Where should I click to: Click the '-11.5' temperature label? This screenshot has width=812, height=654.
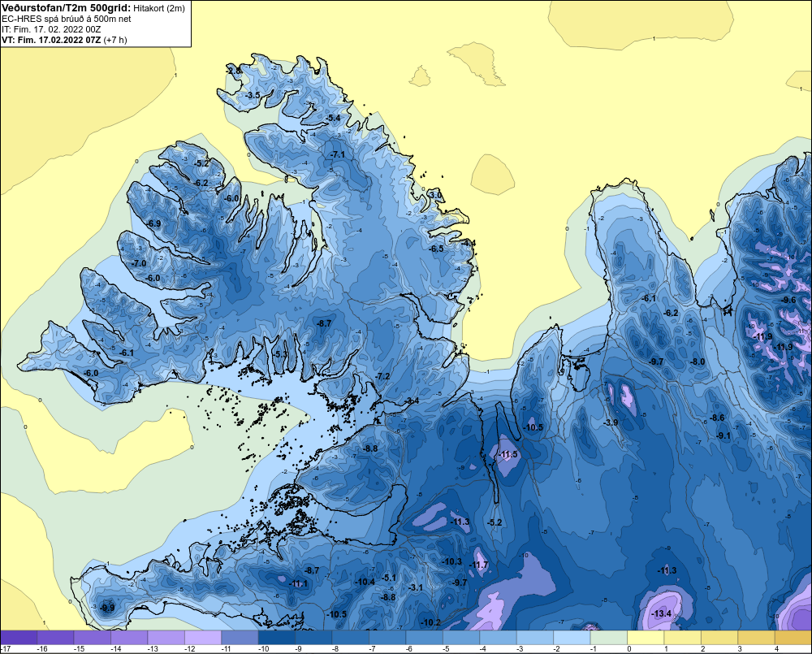508,454
